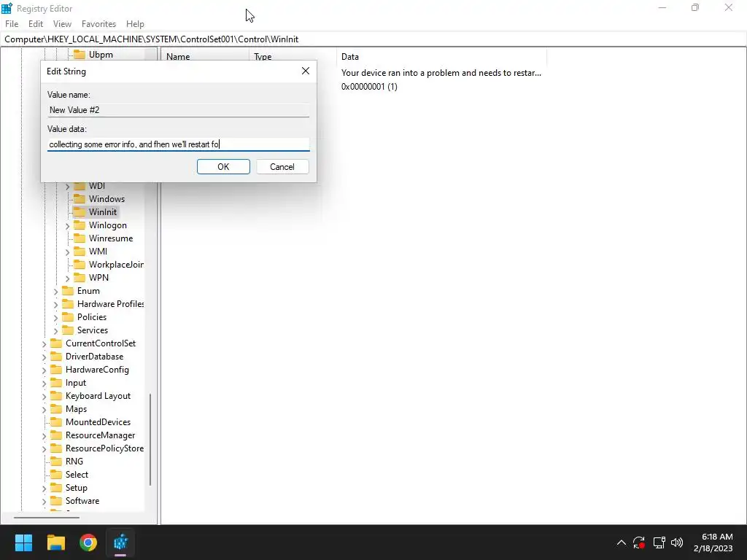
Task: Click the tree pane vertical scrollbar
Action: click(x=150, y=440)
